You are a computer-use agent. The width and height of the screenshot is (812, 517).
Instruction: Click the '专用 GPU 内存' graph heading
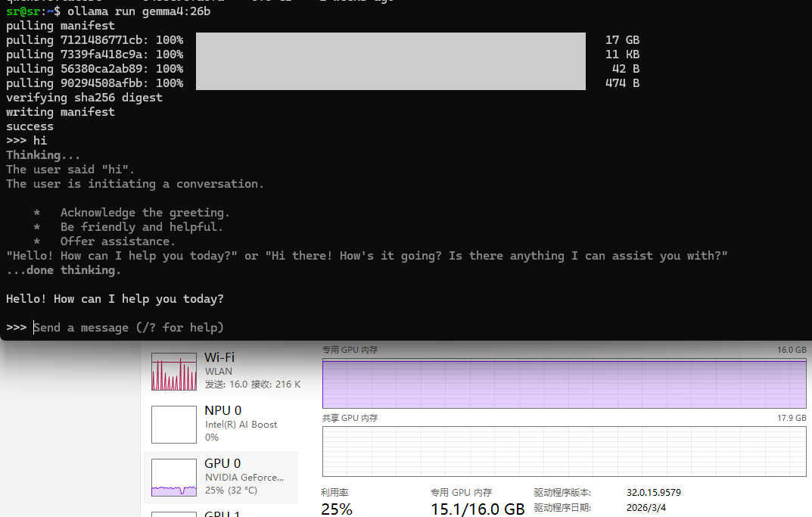[x=350, y=350]
